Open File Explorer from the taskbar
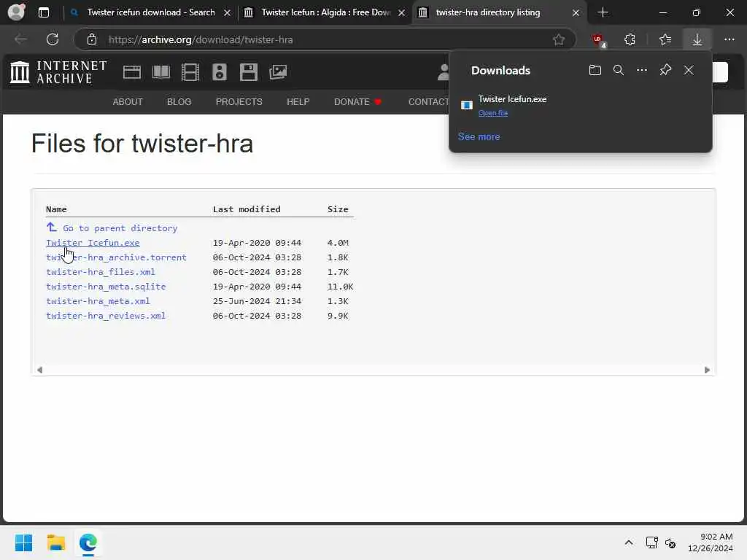747x560 pixels. (x=55, y=542)
